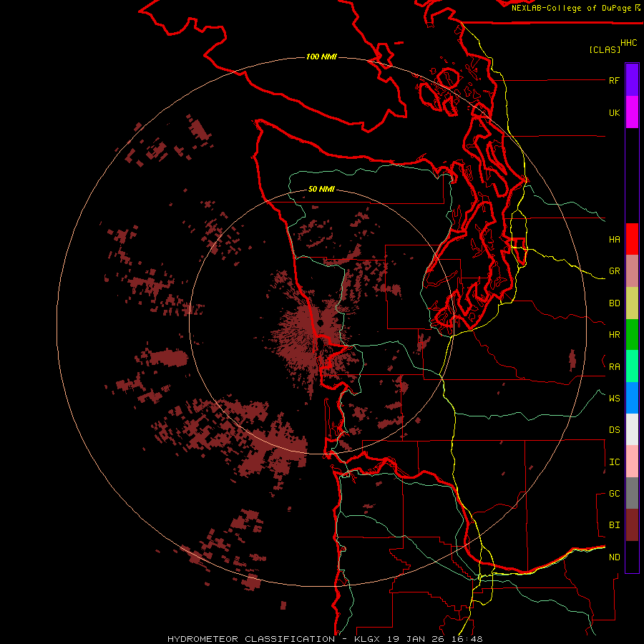
Task: Click the [CLAS] legend header
Action: coord(605,49)
